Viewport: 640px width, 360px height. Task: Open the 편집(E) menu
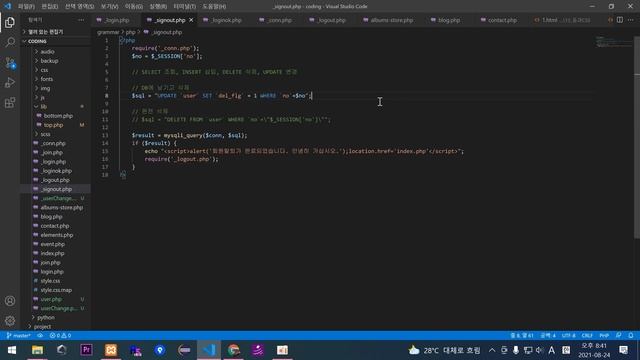pyautogui.click(x=49, y=7)
